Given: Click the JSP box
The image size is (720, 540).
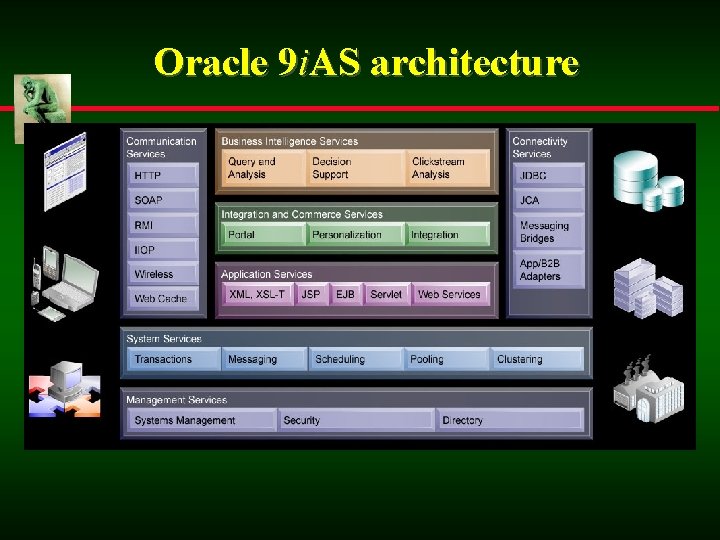Looking at the screenshot, I should [311, 294].
